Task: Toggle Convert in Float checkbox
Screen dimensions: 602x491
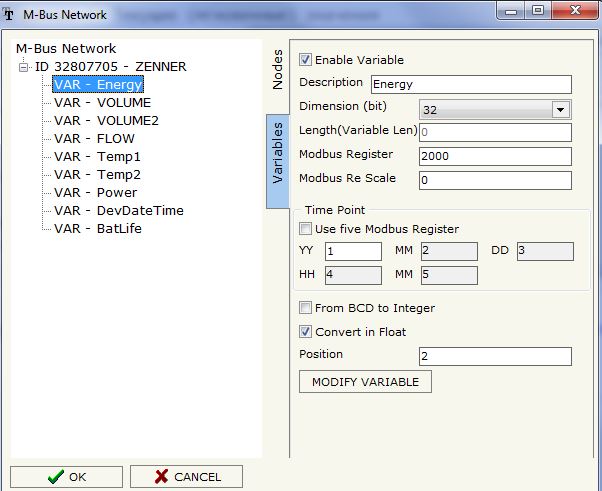Action: pos(306,331)
